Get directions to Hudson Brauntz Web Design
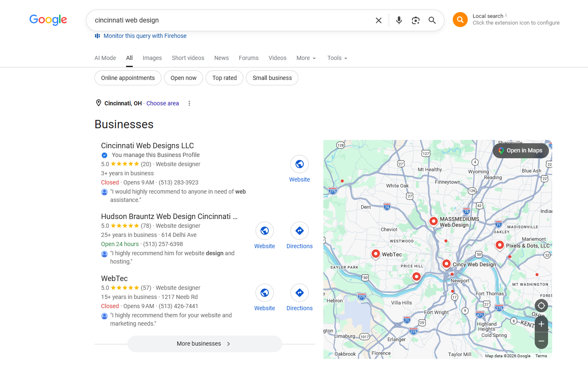The width and height of the screenshot is (588, 371). click(300, 231)
